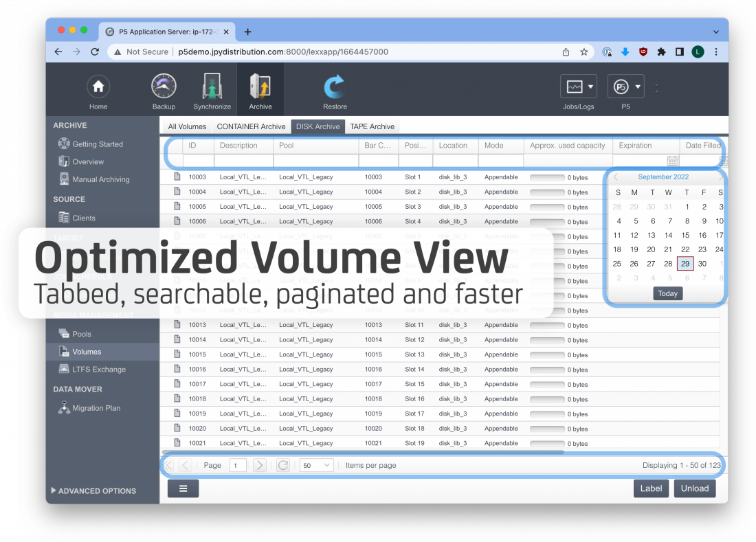
Task: Select September 15 in calendar
Action: pyautogui.click(x=685, y=235)
